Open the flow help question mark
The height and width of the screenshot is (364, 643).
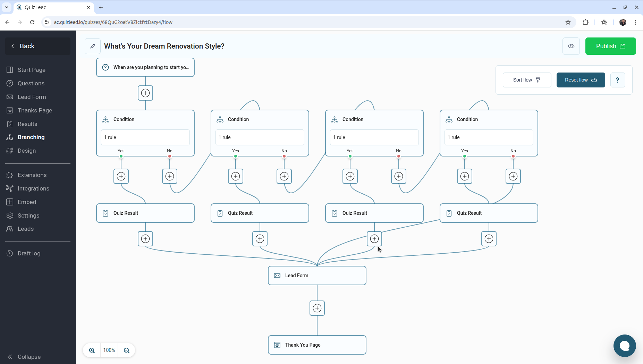coord(617,80)
